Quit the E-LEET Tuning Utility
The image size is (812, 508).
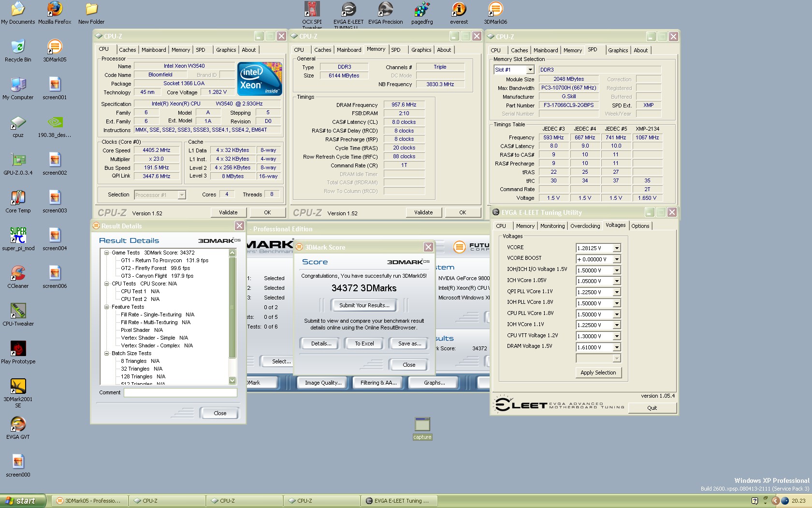(652, 408)
